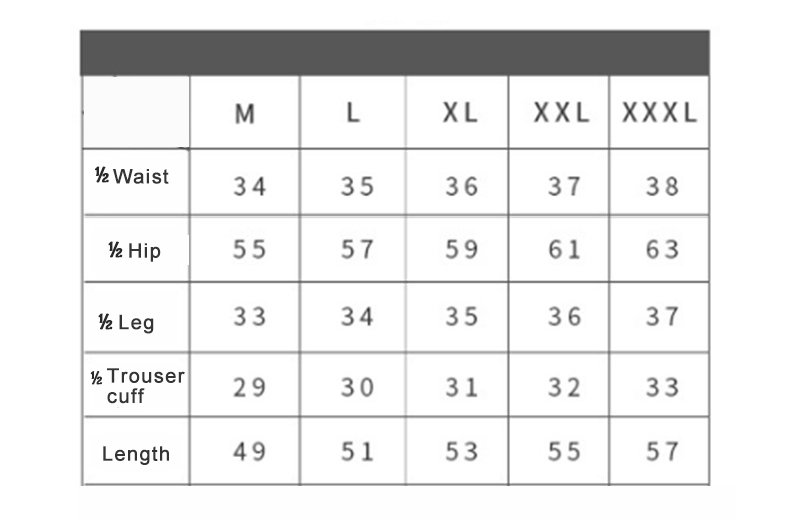Screen dimensions: 790x521
Task: Click the ½ Hip row label
Action: coord(135,250)
